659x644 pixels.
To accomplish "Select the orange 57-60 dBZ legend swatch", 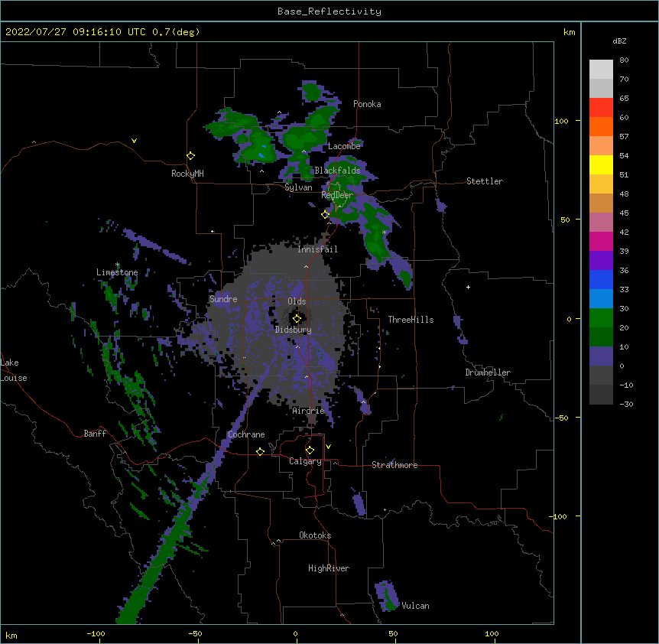I will pos(601,126).
